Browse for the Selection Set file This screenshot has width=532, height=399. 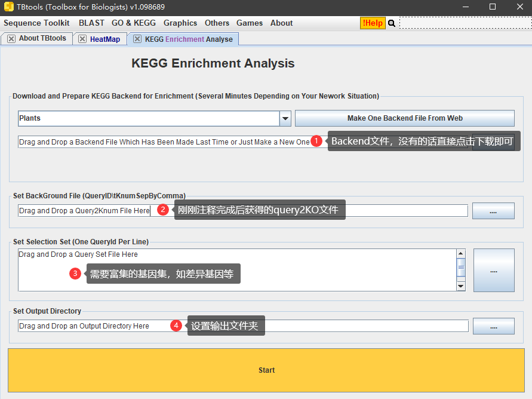coord(494,271)
